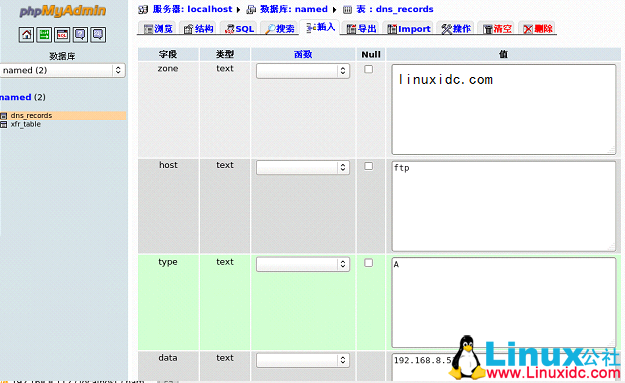Image resolution: width=625 pixels, height=383 pixels.
Task: Select xfr_table in sidebar
Action: [x=26, y=124]
